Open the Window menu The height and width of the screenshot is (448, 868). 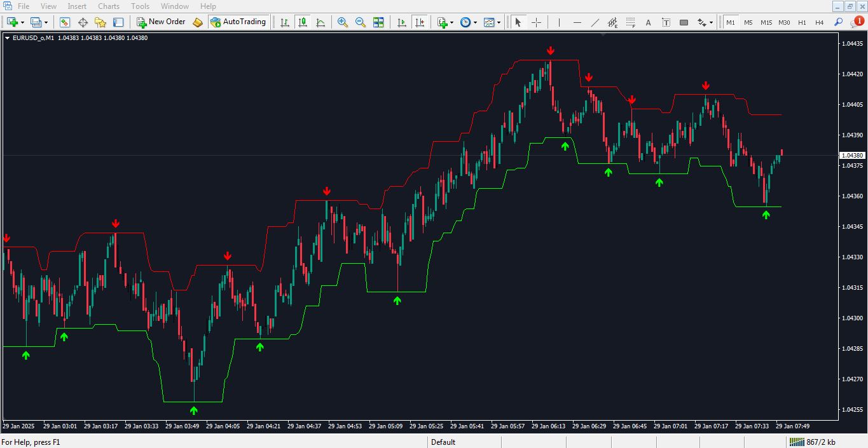(x=174, y=6)
